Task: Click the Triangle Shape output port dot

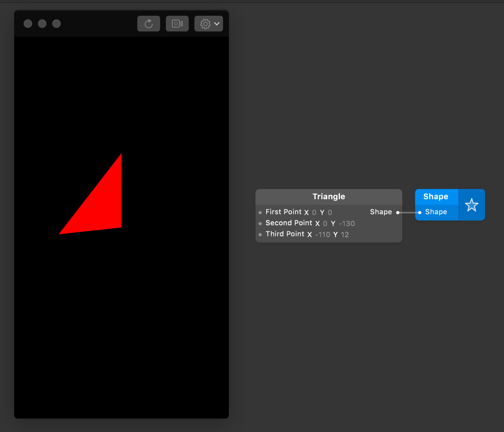Action: (x=398, y=212)
